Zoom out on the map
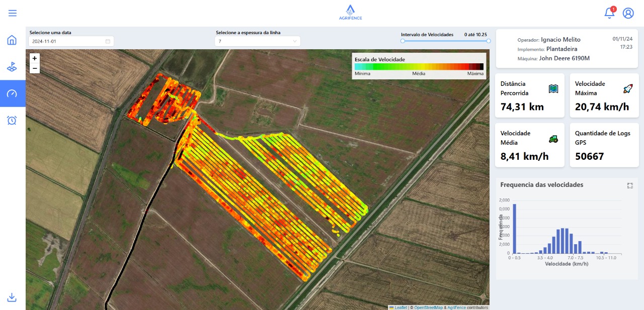Viewport: 644px width, 310px height. (35, 68)
